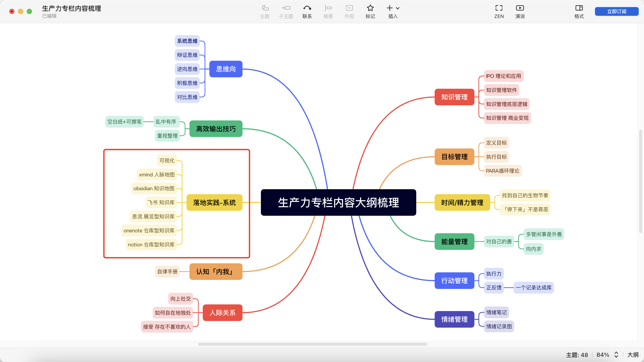Click the vertical scrollbar on right edge
The image size is (644, 362).
pyautogui.click(x=640, y=181)
